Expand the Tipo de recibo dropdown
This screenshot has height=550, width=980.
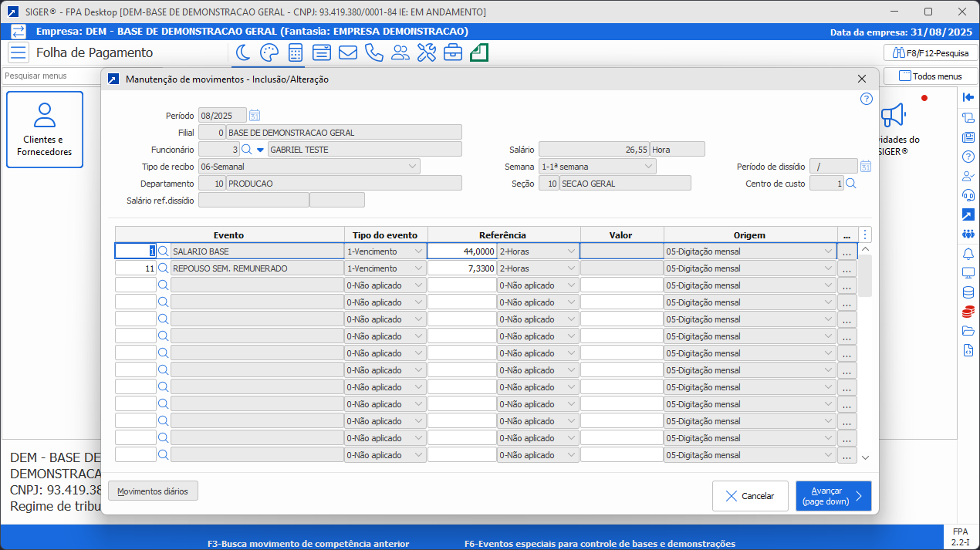[x=412, y=167]
